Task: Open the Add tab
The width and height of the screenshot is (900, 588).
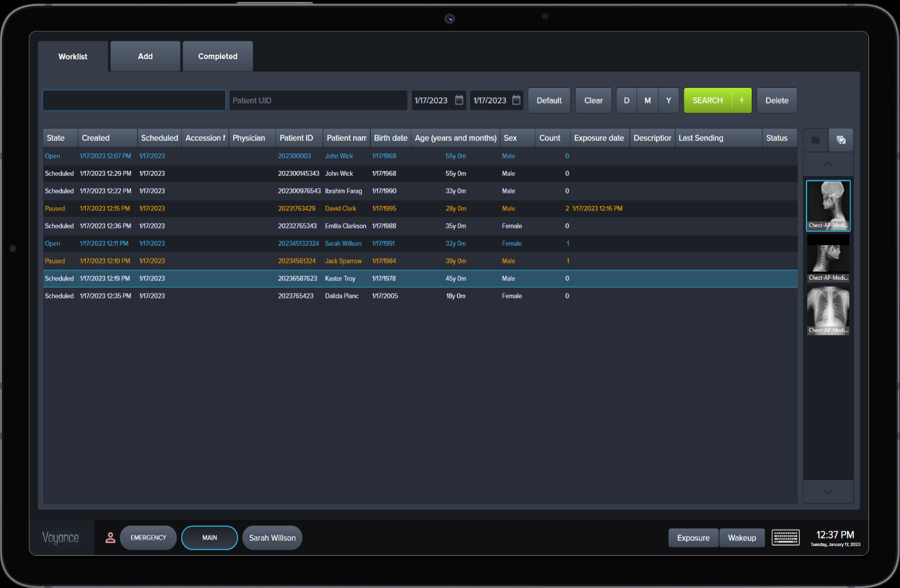Action: coord(146,56)
